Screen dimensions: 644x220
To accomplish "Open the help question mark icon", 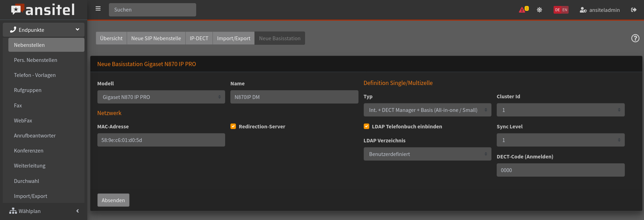I will point(635,38).
